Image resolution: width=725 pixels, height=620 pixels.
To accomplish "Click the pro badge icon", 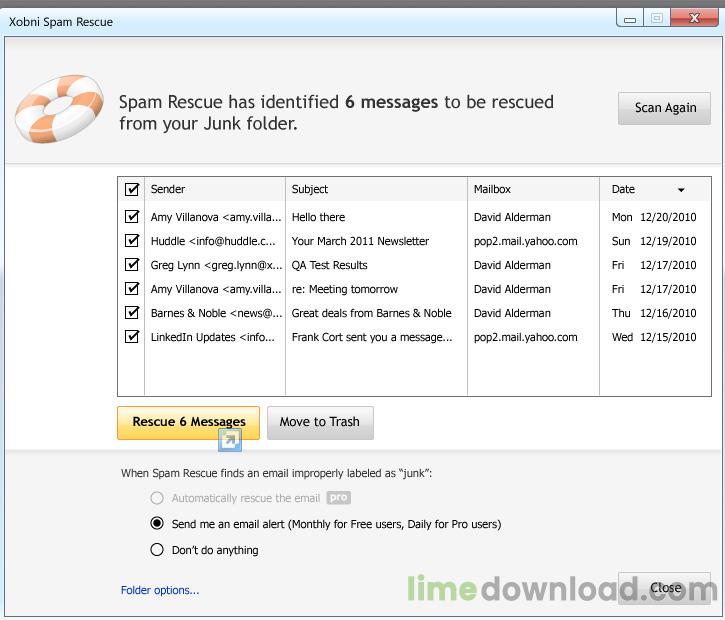I will tap(338, 497).
